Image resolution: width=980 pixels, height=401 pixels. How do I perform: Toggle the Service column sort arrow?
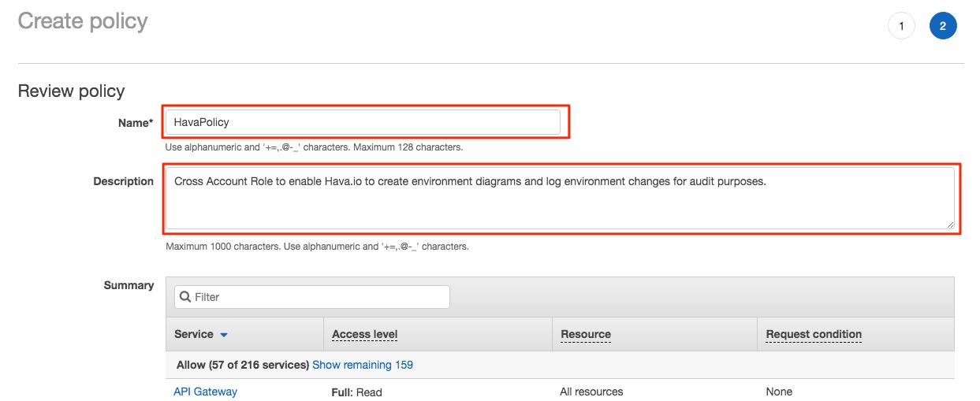pos(224,335)
